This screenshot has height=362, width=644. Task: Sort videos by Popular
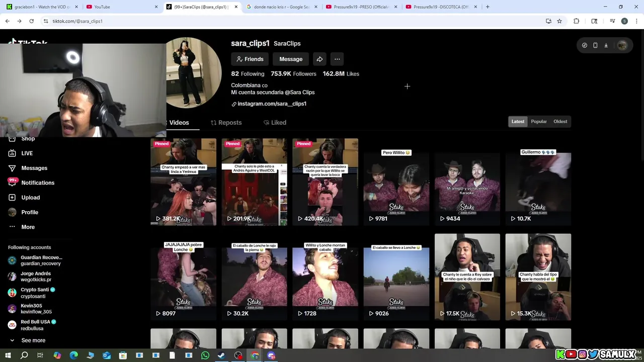tap(539, 122)
